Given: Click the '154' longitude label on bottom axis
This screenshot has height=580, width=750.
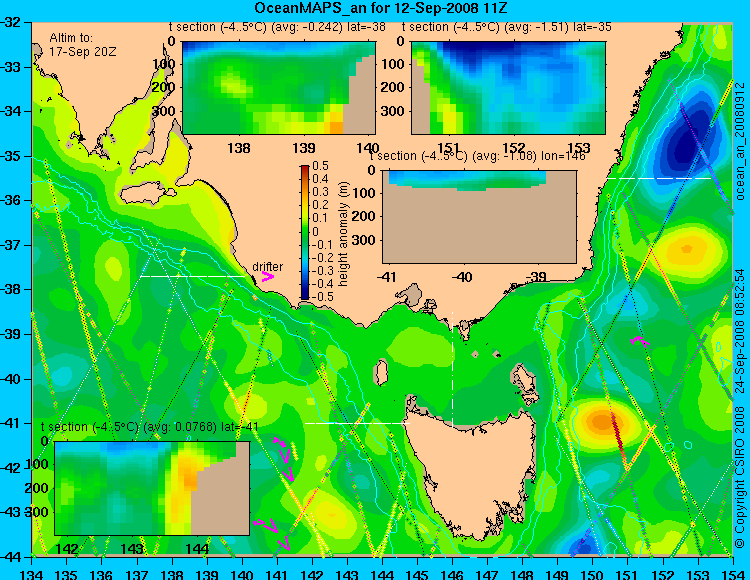Looking at the screenshot, I should (x=732, y=574).
